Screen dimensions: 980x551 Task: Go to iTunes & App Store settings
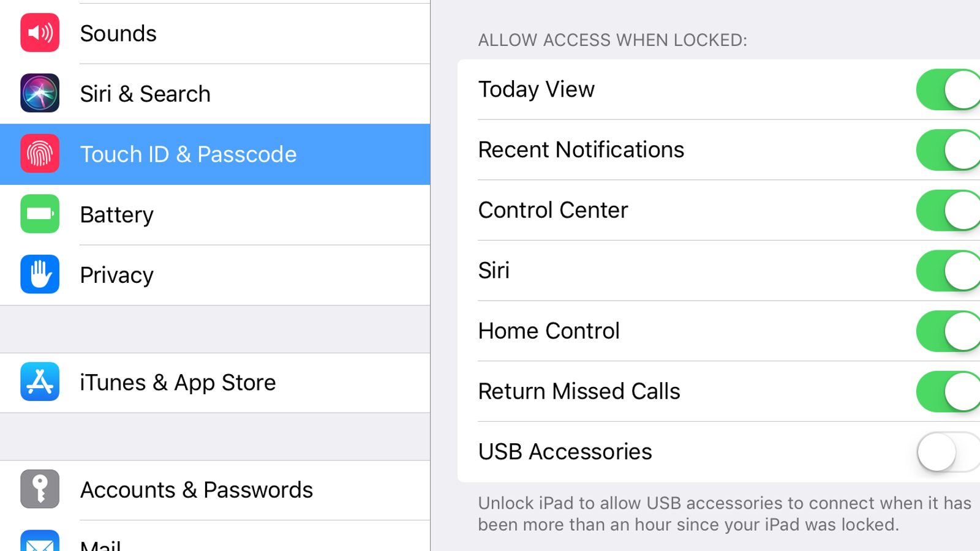point(178,383)
